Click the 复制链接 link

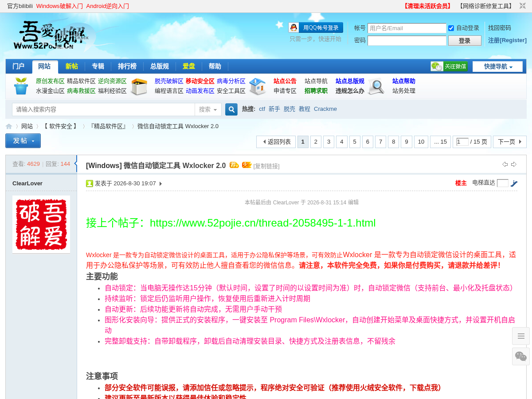coord(266,166)
